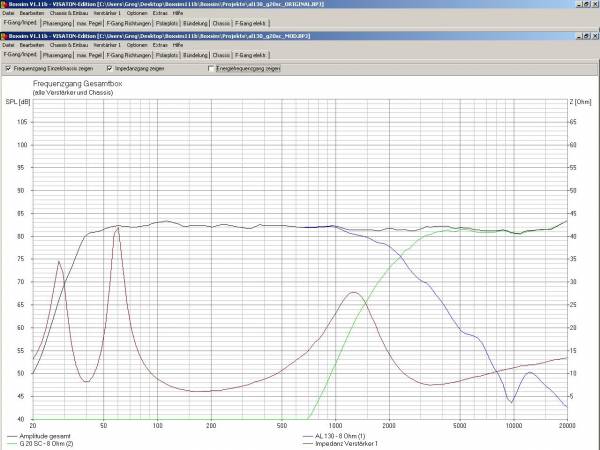Switch to 'F-Gang Richtungen' tab in ORIGINAL window
The width and height of the screenshot is (600, 450).
coord(129,23)
